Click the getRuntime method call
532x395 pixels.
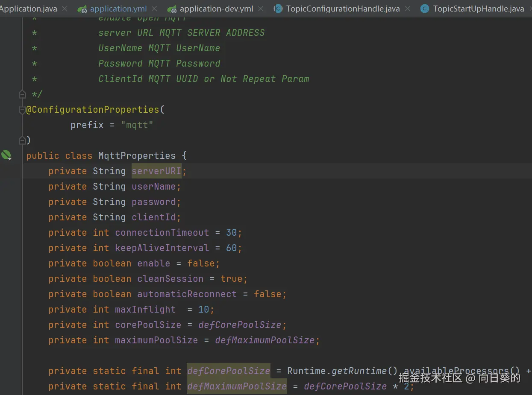point(359,371)
